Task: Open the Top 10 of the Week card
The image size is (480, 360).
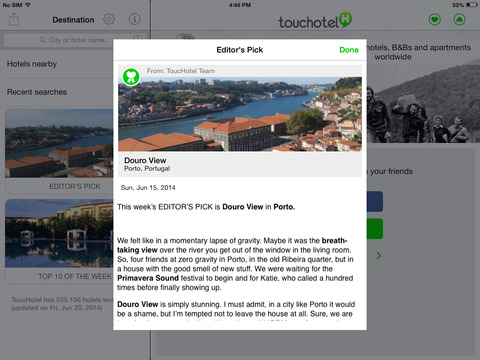Action: [x=59, y=241]
